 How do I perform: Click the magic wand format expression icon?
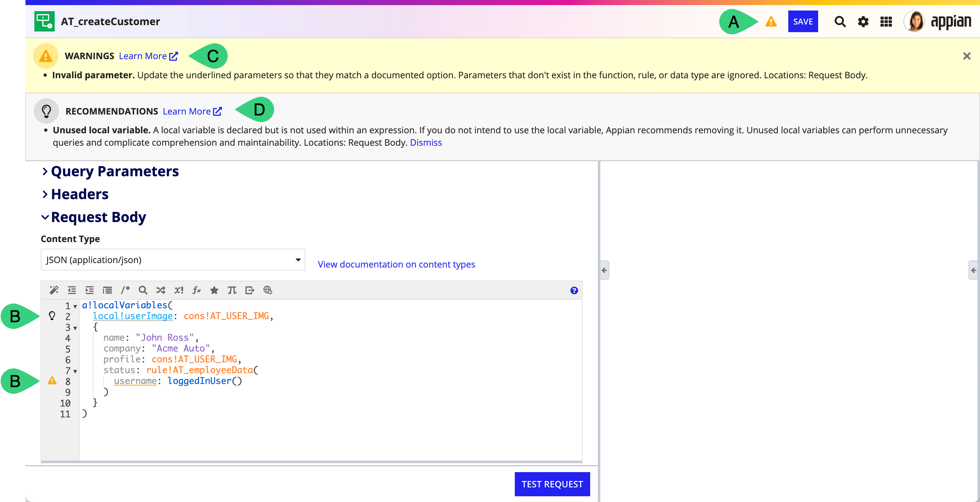[54, 290]
